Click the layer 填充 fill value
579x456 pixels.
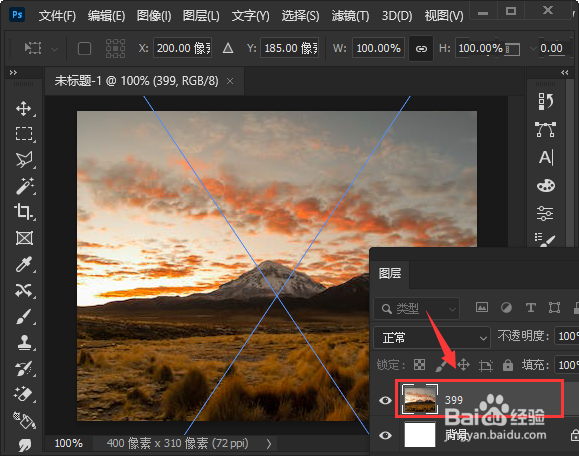coord(567,365)
